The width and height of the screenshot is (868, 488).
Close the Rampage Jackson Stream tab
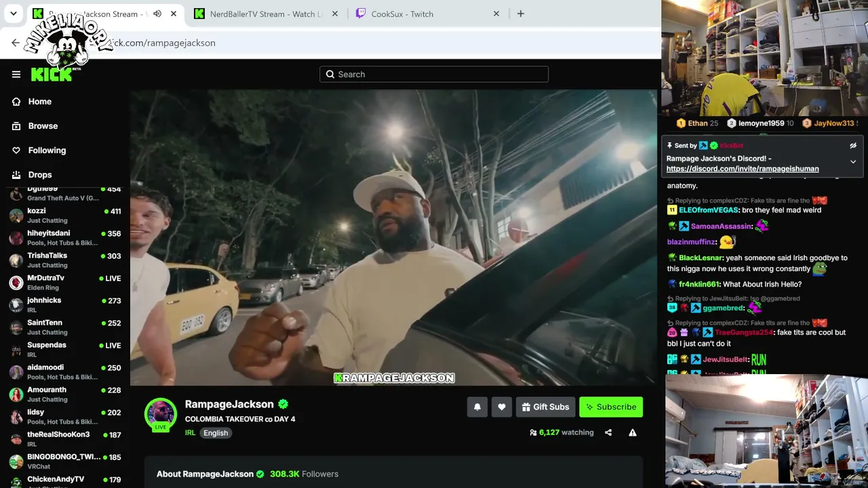point(174,14)
